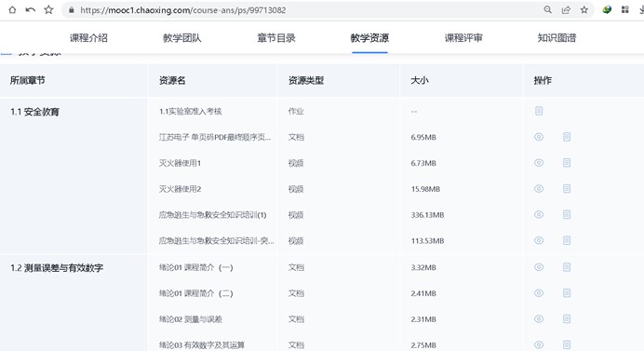The width and height of the screenshot is (644, 351).
Task: Click the 绪论01 课程简介 (一) resource name
Action: 196,267
